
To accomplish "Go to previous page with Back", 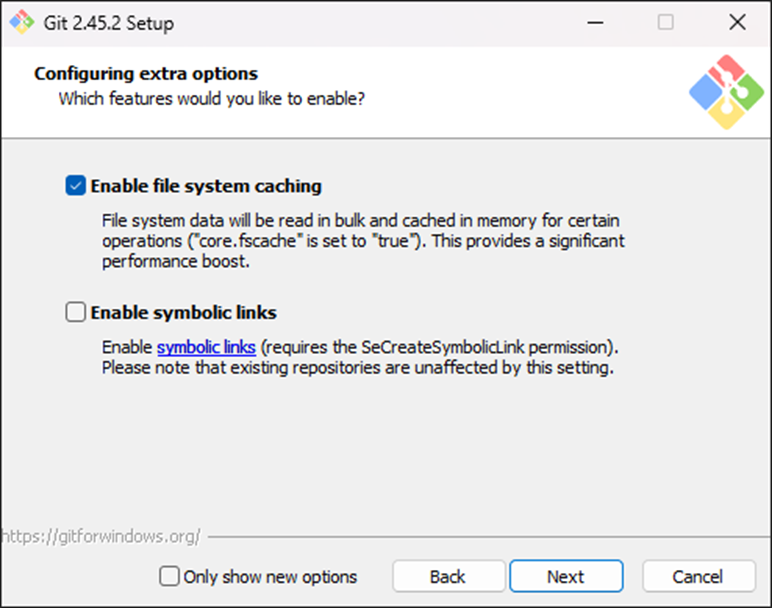I will [448, 576].
